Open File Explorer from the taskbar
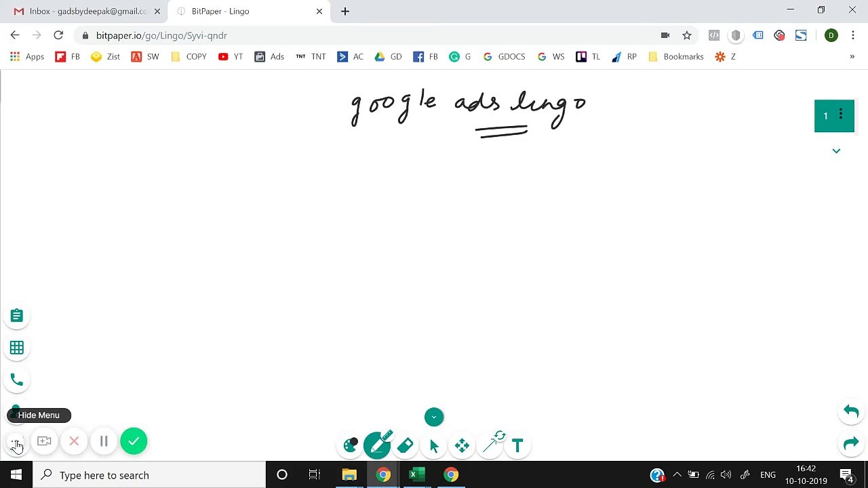Viewport: 868px width, 488px height. tap(349, 475)
